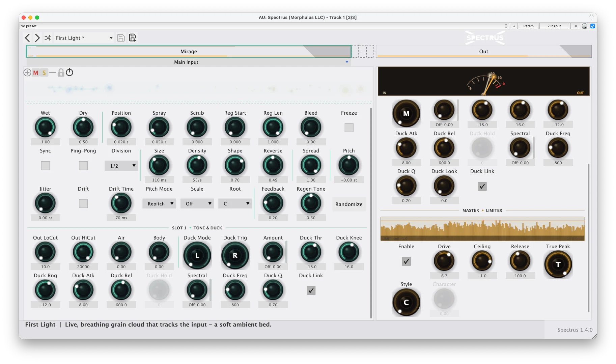Click the limiter Style C knob
The image size is (616, 364).
(x=406, y=302)
